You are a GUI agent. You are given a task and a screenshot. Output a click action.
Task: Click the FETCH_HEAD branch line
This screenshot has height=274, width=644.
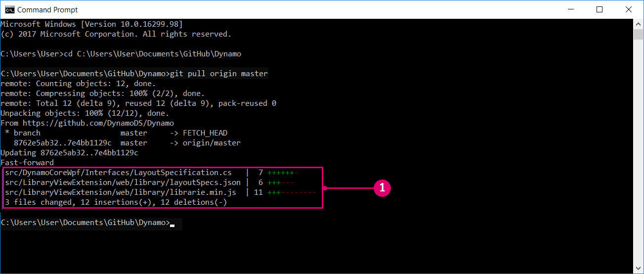click(x=116, y=133)
